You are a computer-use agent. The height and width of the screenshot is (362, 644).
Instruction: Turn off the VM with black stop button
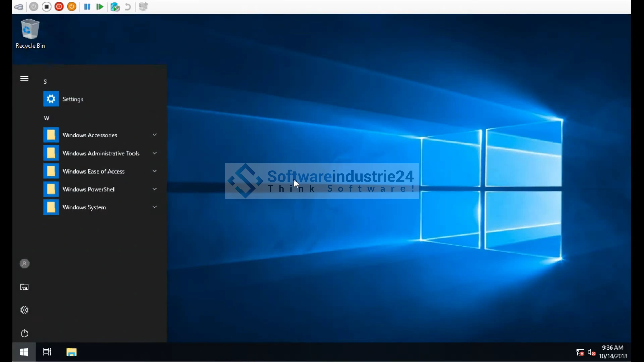[x=47, y=7]
